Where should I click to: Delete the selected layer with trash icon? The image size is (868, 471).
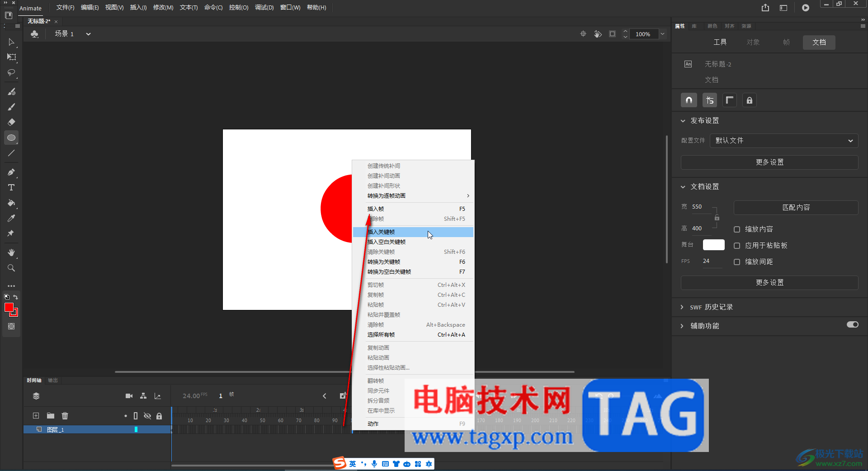click(65, 416)
